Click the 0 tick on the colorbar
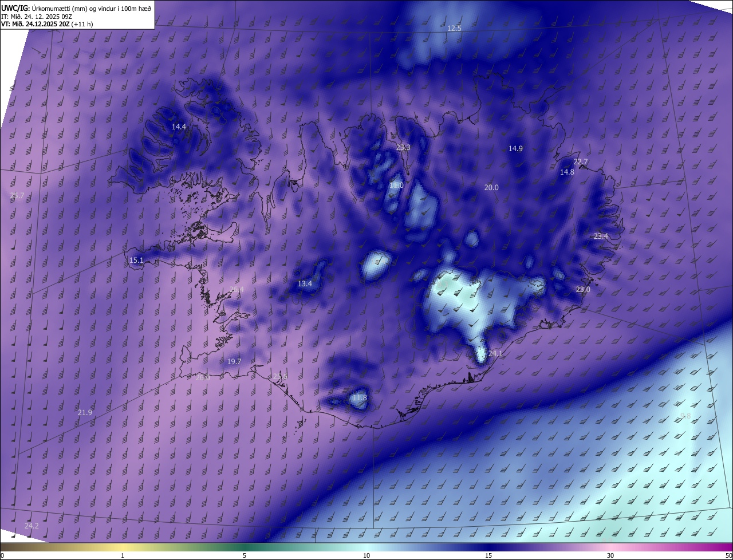The height and width of the screenshot is (560, 733). [x=2, y=556]
